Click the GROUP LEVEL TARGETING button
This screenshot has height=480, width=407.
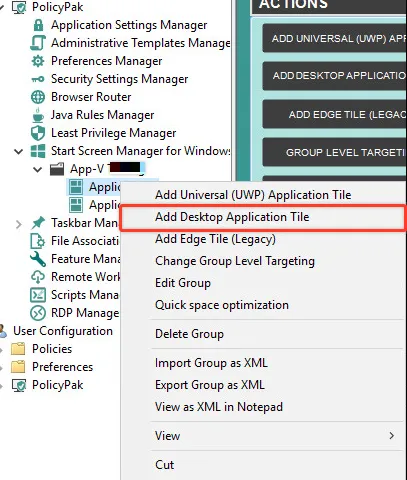click(x=334, y=152)
